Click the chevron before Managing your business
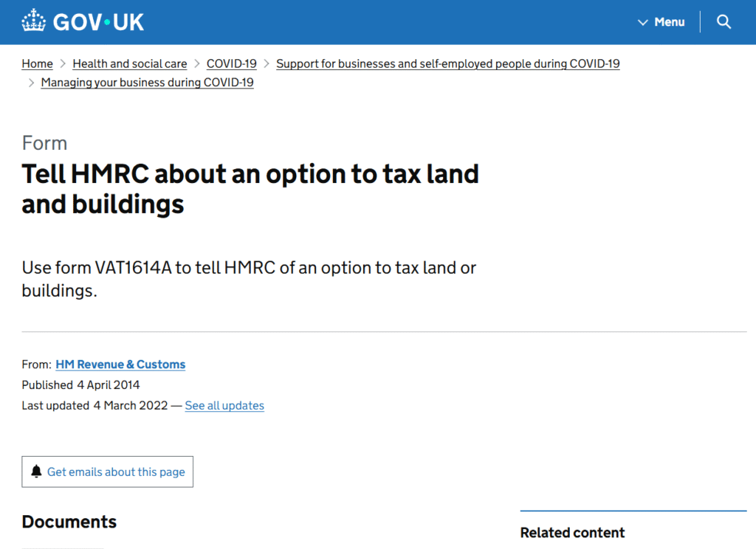The image size is (756, 549). point(31,83)
